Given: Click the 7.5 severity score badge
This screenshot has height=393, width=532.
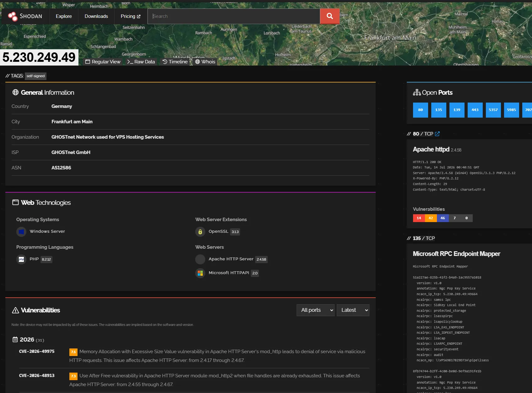Looking at the screenshot, I should (73, 352).
